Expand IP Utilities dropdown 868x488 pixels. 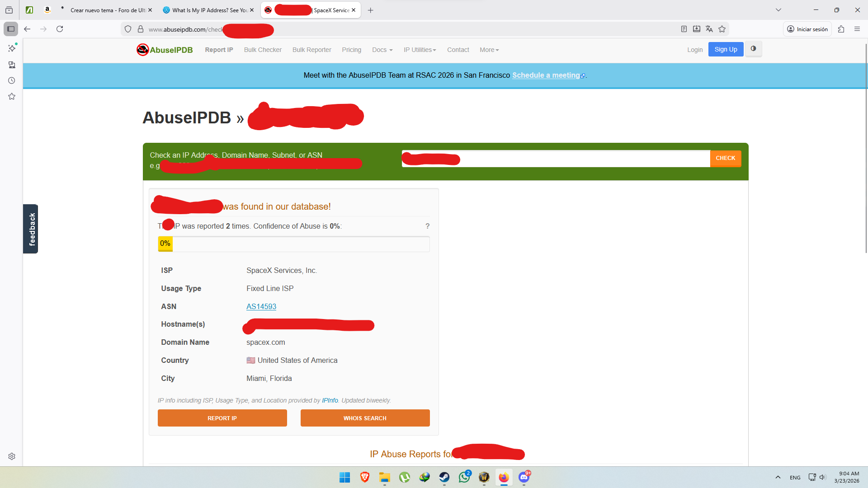420,50
